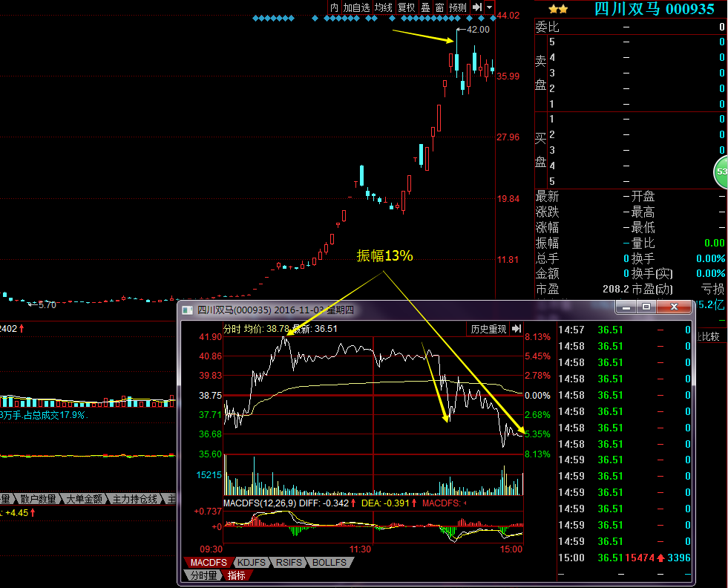
Task: Open the 复权 adjustment option
Action: pos(406,7)
